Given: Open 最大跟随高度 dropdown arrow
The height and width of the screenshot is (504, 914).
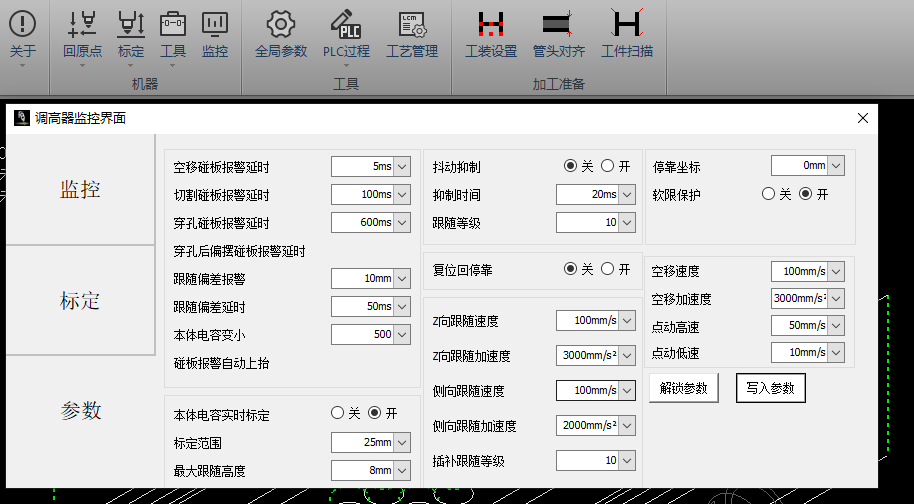Looking at the screenshot, I should (x=402, y=470).
